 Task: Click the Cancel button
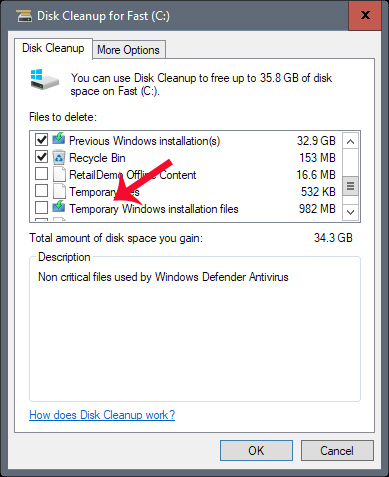point(337,451)
